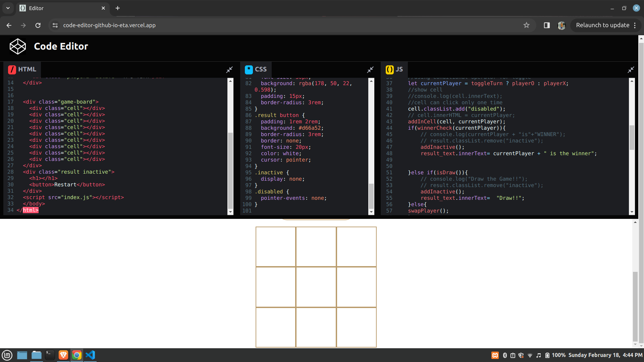Bookmark this page with the star
644x362 pixels.
coord(527,25)
